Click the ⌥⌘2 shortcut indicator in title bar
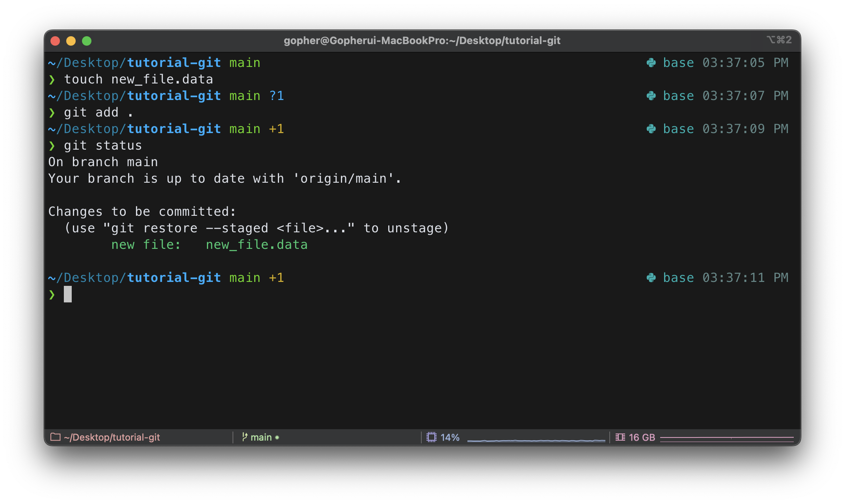The image size is (845, 504). click(x=779, y=40)
